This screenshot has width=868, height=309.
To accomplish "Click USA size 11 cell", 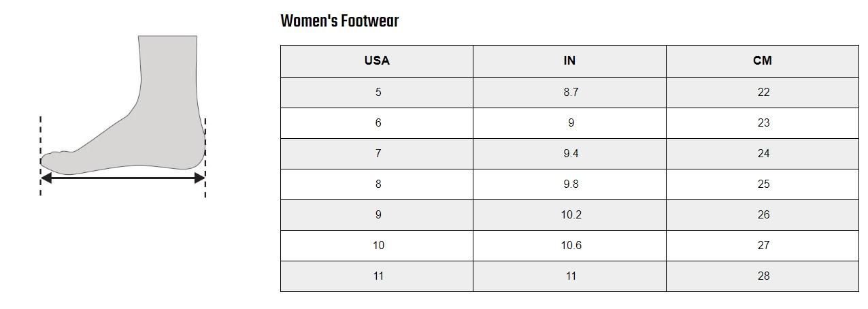I will click(377, 276).
